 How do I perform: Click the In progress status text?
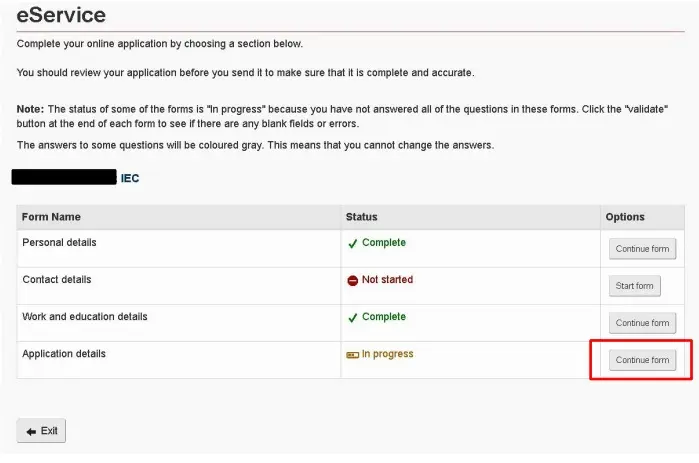point(387,354)
